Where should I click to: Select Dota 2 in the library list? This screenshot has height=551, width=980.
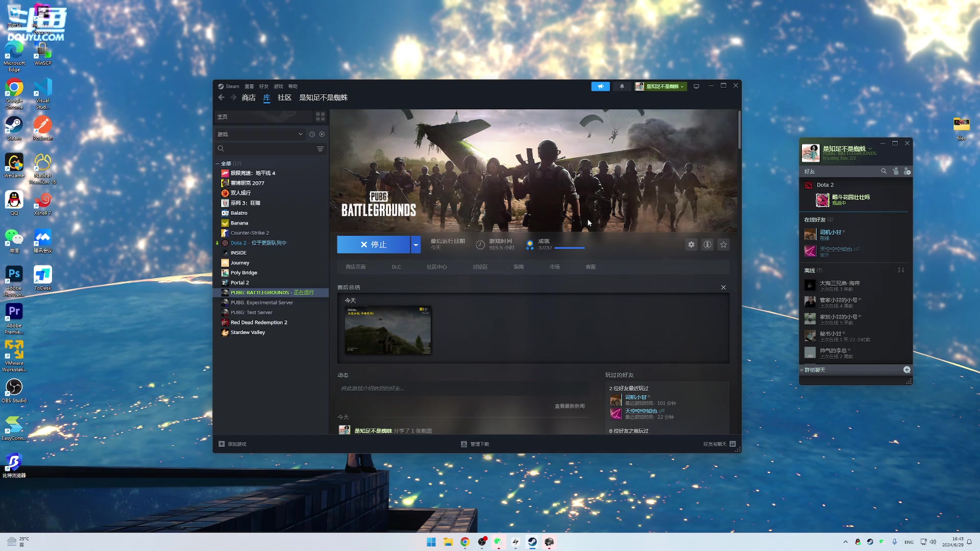click(x=271, y=243)
